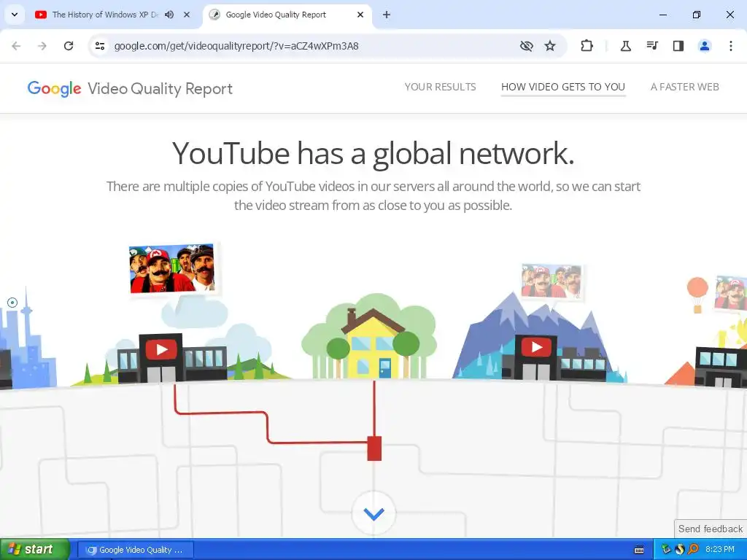Minimize the Chrome window

coord(662,15)
